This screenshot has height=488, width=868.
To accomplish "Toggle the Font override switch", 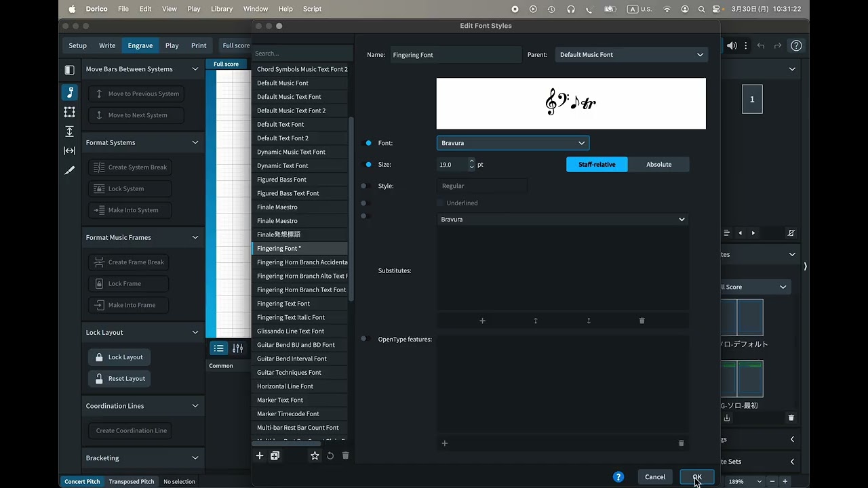I will pos(367,143).
